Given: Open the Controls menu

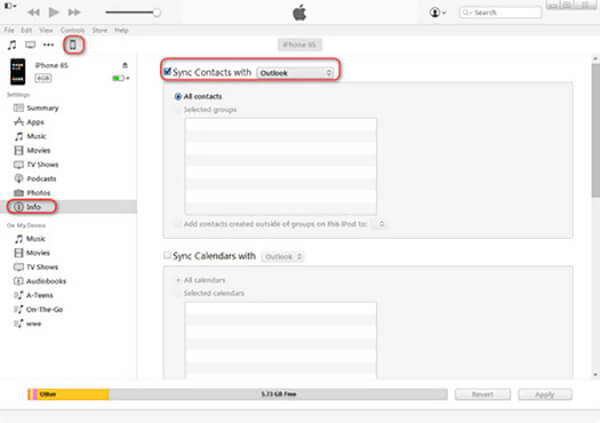Looking at the screenshot, I should pyautogui.click(x=72, y=30).
